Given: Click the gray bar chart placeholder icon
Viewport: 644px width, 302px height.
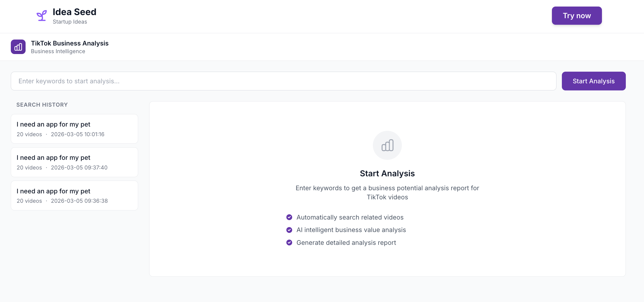Looking at the screenshot, I should click(x=387, y=145).
